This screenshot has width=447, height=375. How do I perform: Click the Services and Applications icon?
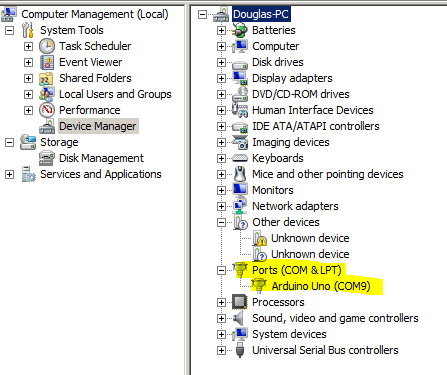click(x=28, y=174)
